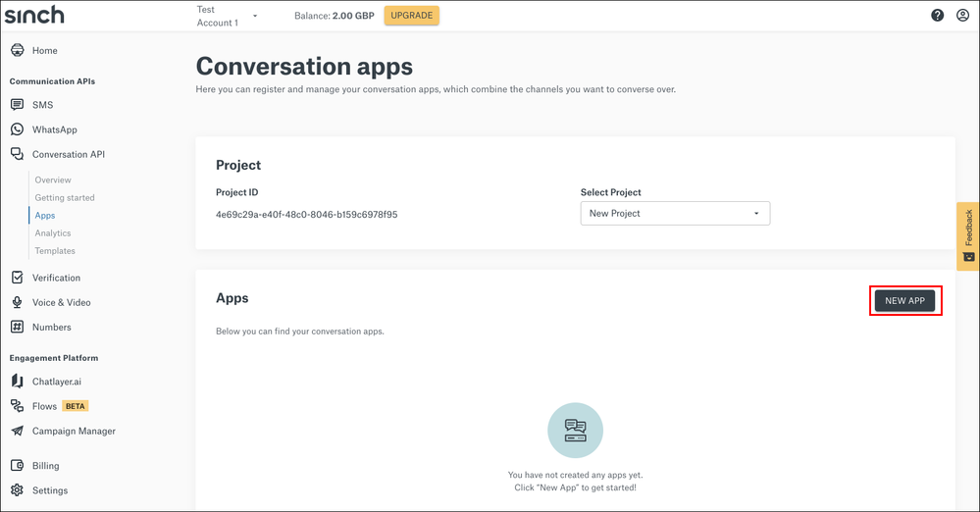Open Flows page
Screen dimensions: 980x512
(44, 406)
